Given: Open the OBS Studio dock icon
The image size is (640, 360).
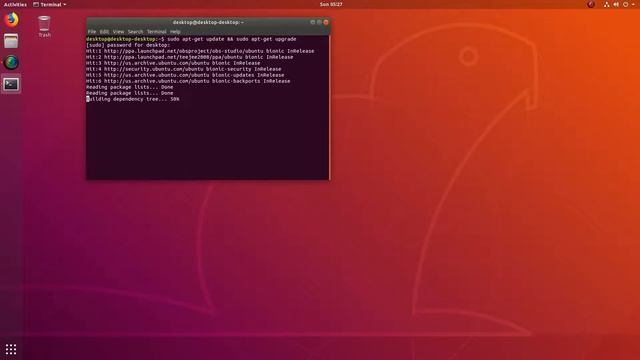Looking at the screenshot, I should (x=11, y=62).
